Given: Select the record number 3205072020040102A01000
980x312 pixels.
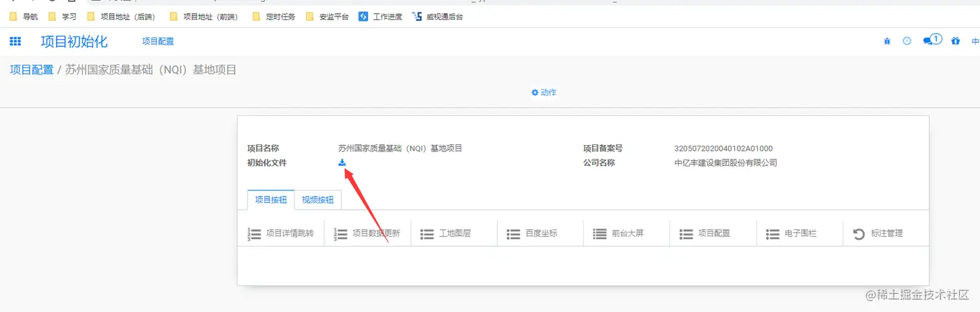Looking at the screenshot, I should (723, 148).
